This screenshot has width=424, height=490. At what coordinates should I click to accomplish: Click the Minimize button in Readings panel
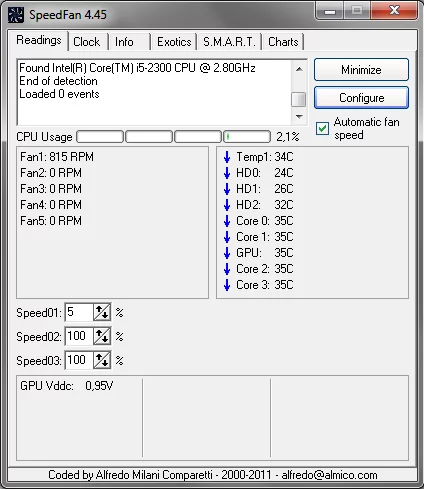(361, 70)
